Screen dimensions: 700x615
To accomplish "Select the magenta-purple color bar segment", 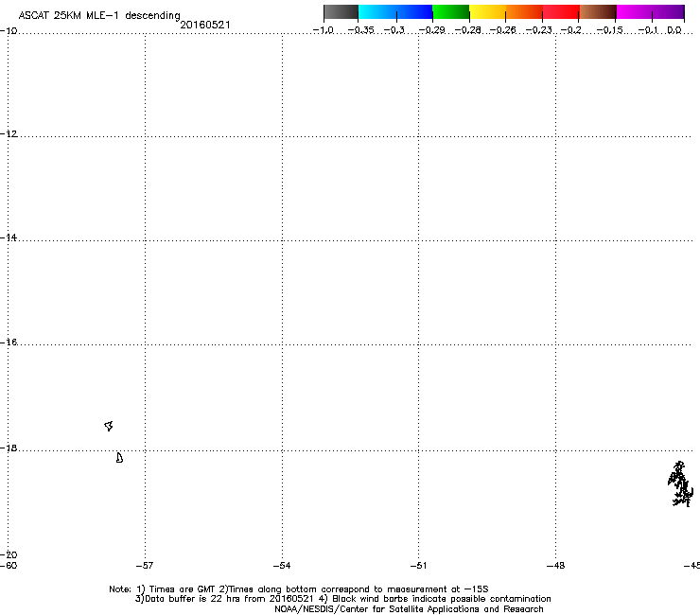I will 650,12.
